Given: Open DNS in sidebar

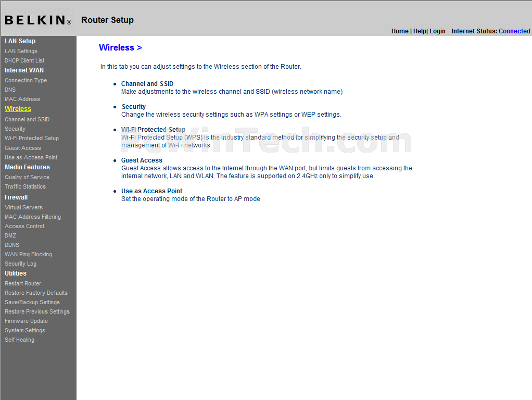Looking at the screenshot, I should (10, 90).
